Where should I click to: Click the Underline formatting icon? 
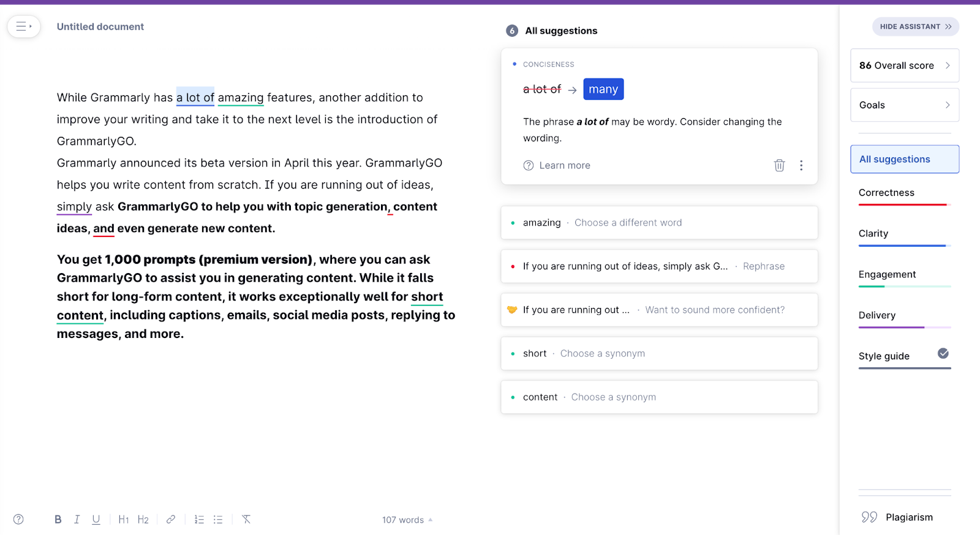tap(96, 519)
